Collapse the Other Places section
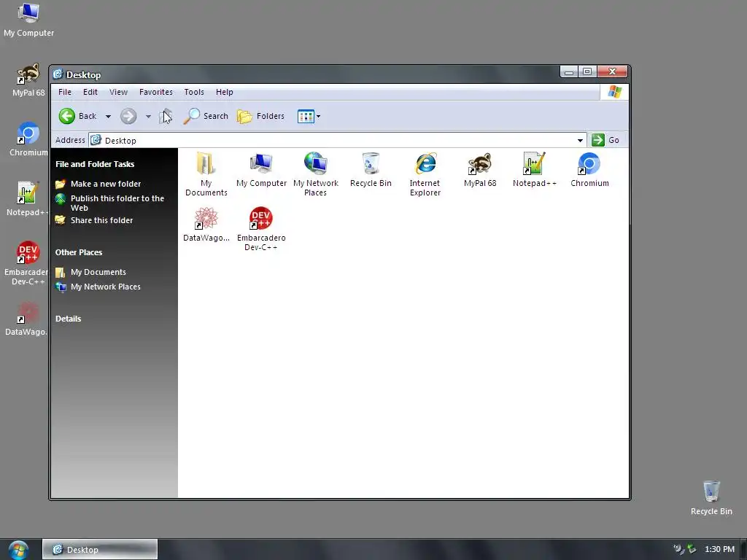Viewport: 747px width, 560px height. pyautogui.click(x=79, y=252)
